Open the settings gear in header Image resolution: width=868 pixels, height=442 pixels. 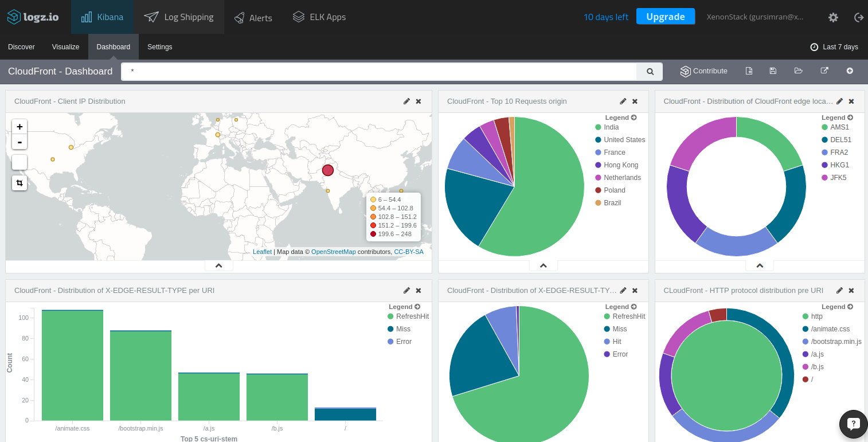(x=833, y=17)
